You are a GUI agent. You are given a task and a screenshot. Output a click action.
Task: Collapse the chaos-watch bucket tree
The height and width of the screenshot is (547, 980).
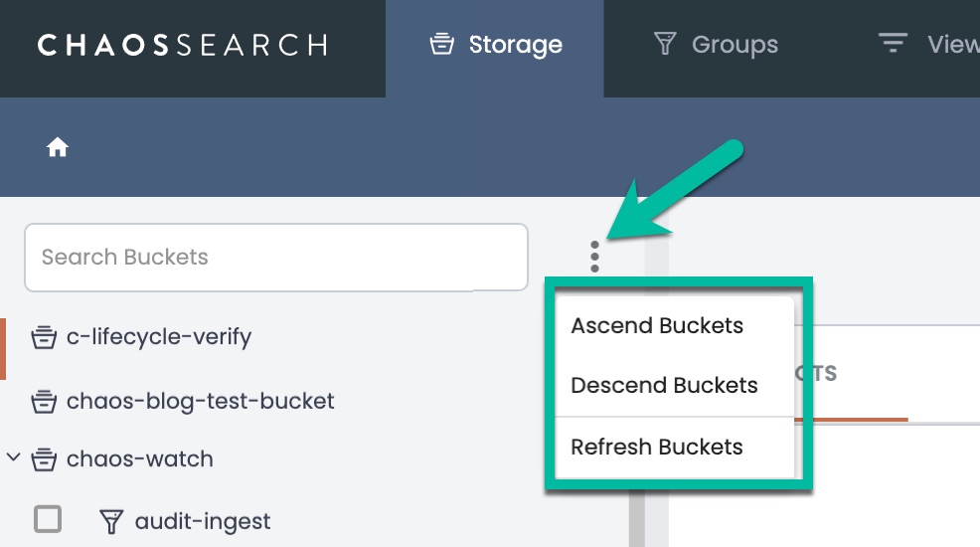13,458
